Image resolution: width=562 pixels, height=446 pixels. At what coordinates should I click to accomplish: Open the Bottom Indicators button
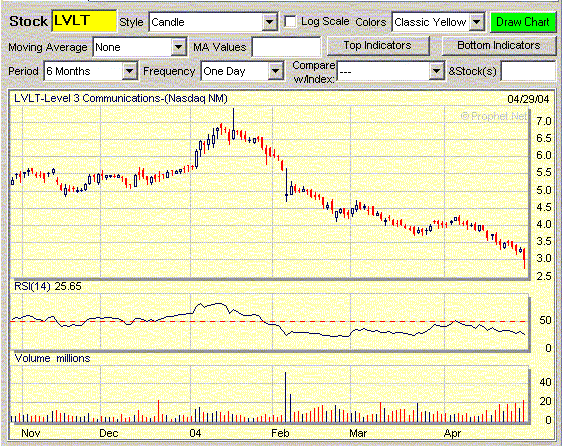(x=499, y=46)
